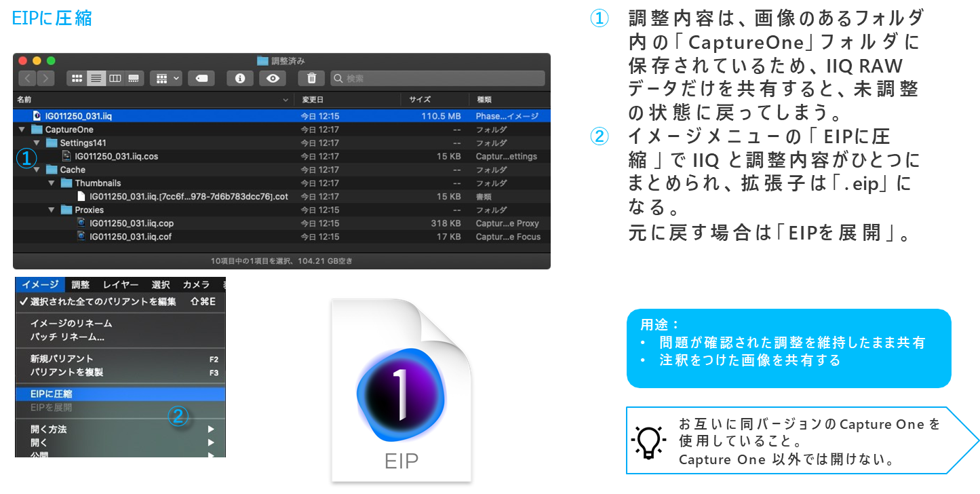Collapse the CaptureOne folder disclosure triangle
This screenshot has height=494, width=980.
coord(22,130)
